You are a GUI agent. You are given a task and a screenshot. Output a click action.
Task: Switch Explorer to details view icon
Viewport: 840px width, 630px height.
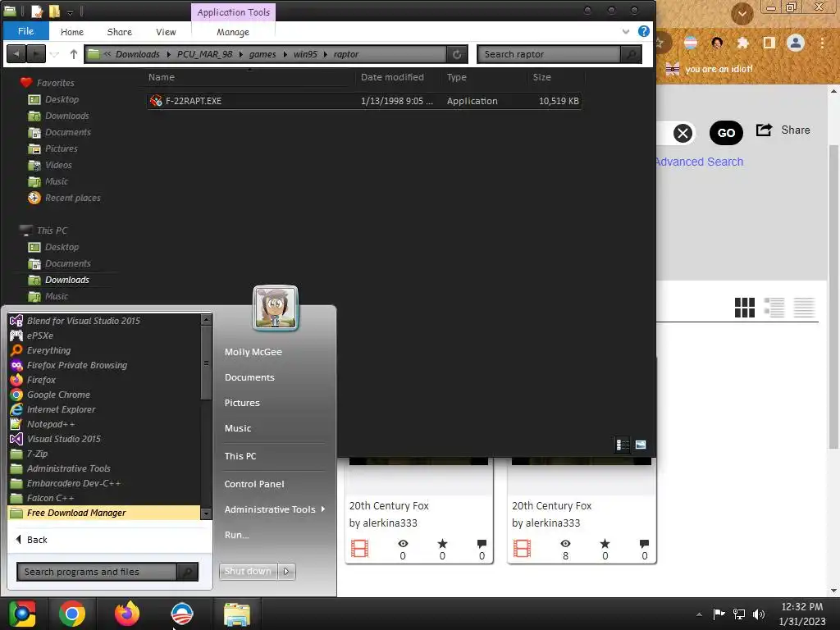[622, 445]
